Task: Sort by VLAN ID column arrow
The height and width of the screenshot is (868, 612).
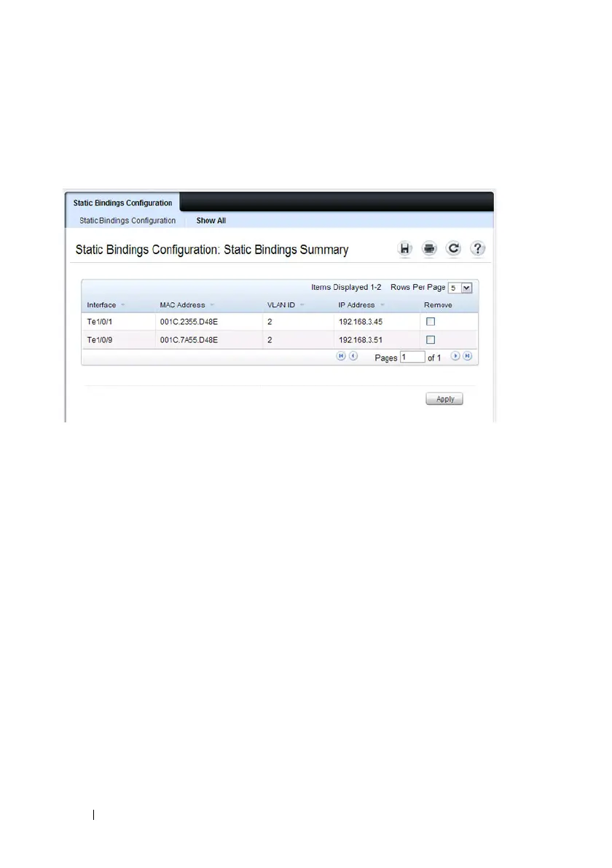Action: tap(302, 305)
